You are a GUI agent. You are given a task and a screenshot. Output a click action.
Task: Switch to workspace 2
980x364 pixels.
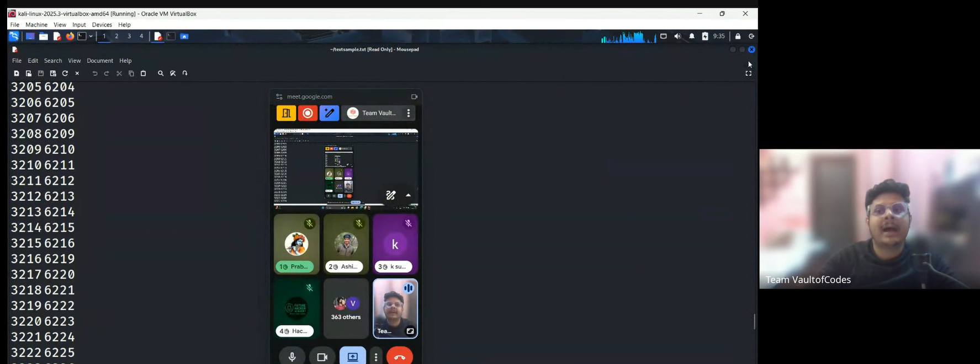[x=116, y=36]
